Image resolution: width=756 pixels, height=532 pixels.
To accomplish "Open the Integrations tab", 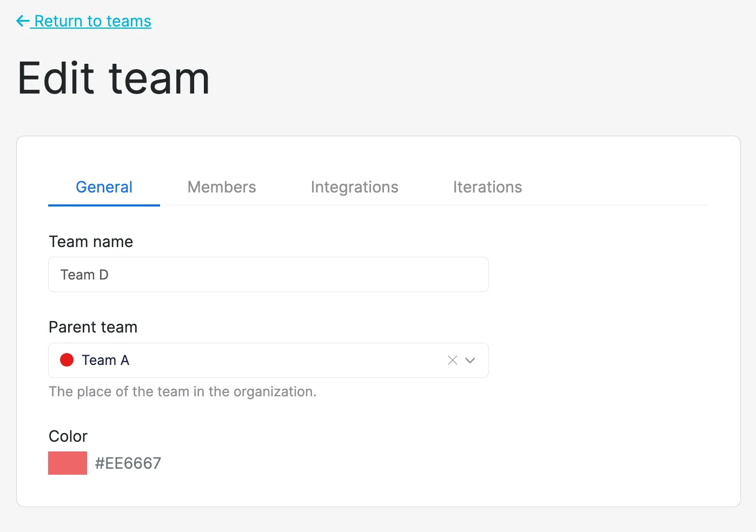I will (355, 187).
